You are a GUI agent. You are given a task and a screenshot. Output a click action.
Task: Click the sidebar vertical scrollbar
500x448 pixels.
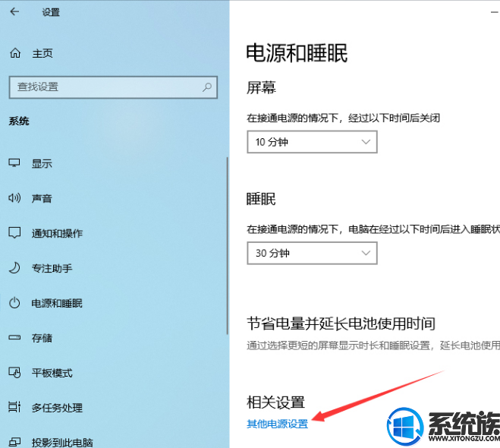pos(228,246)
